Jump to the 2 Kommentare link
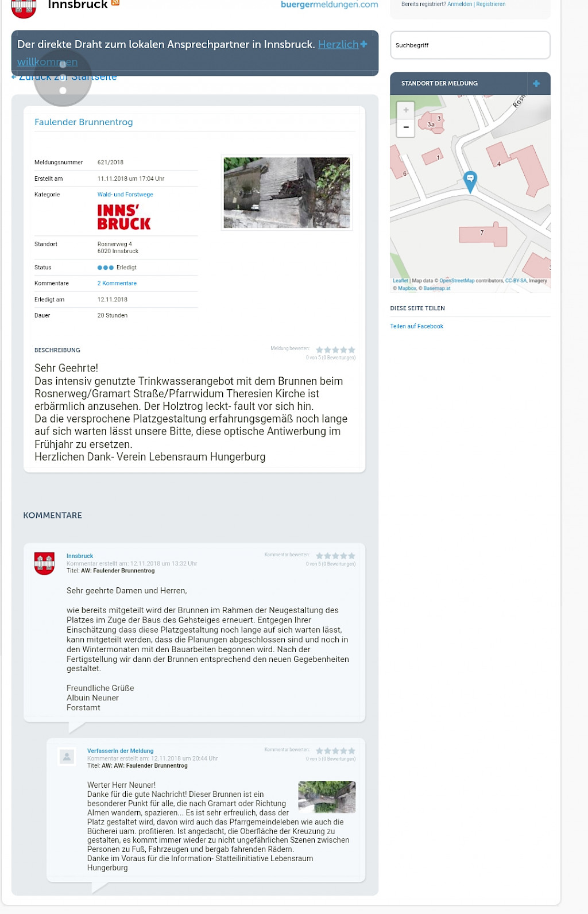The height and width of the screenshot is (914, 588). coord(117,284)
